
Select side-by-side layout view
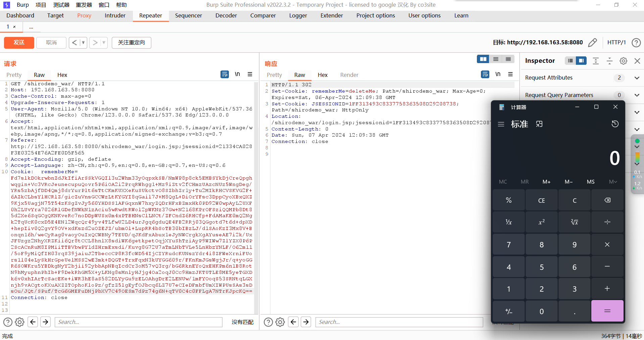483,59
